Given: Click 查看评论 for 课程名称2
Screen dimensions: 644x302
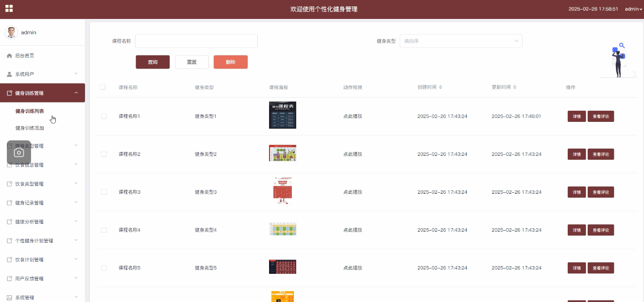Looking at the screenshot, I should (601, 154).
